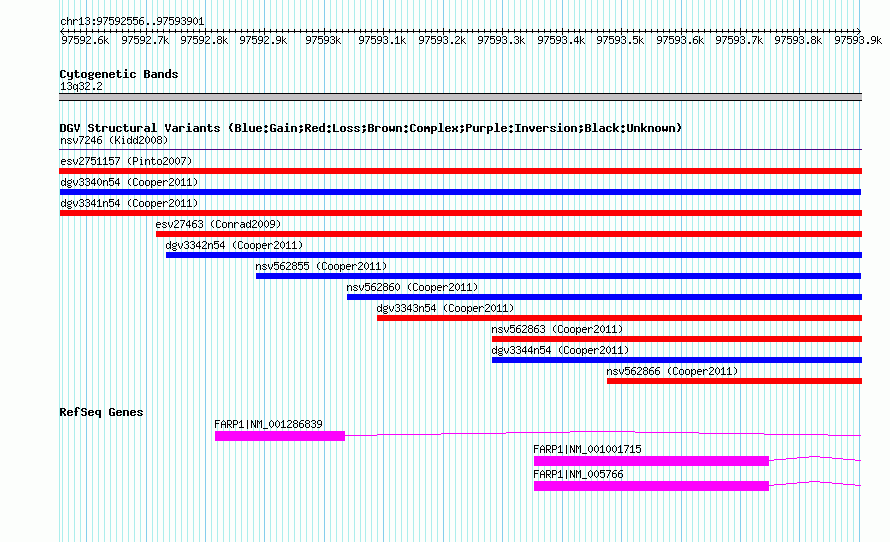Open the dgv3340n54 (Cooper2011) label
This screenshot has height=542, width=890.
[129, 182]
